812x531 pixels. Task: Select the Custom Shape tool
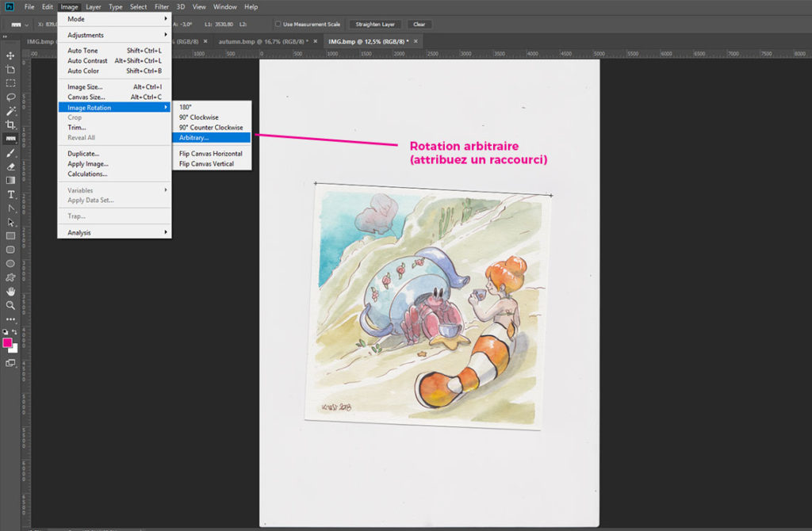pyautogui.click(x=10, y=277)
